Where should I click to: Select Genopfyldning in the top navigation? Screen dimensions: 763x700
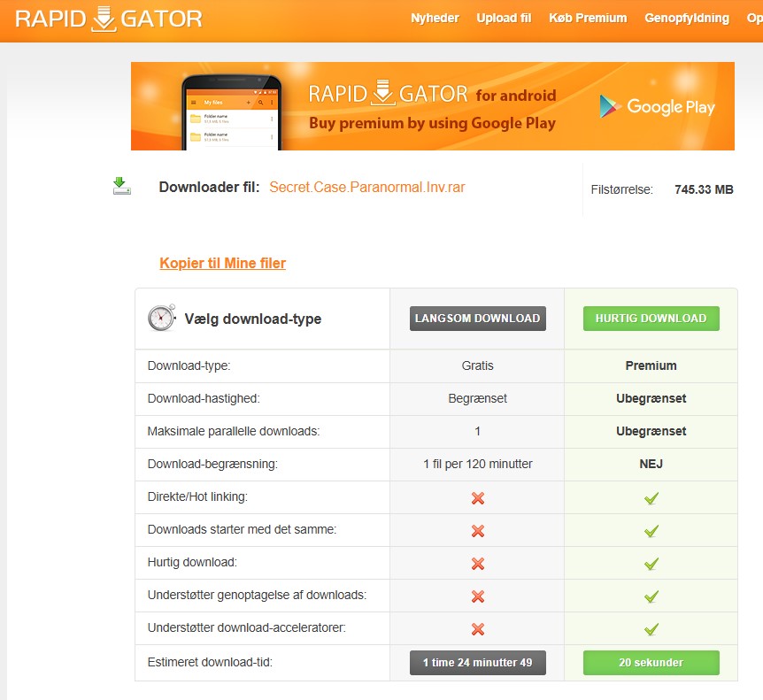687,18
